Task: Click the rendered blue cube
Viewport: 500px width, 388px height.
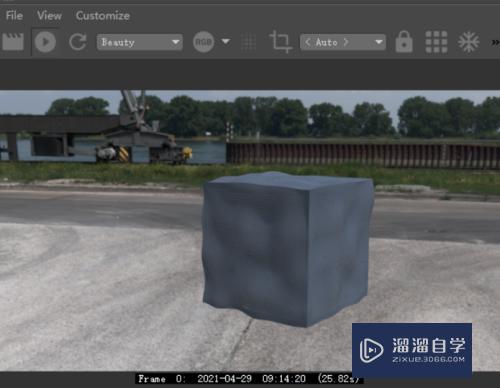Action: tap(288, 248)
